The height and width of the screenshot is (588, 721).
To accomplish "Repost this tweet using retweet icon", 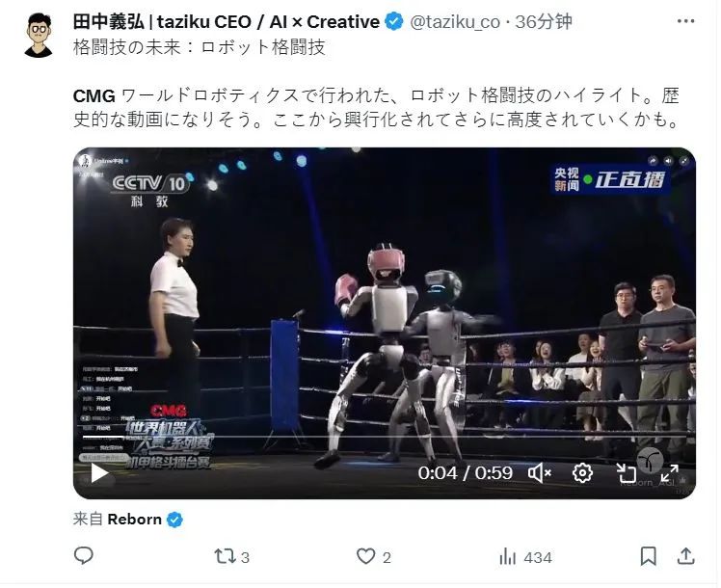I will point(225,556).
